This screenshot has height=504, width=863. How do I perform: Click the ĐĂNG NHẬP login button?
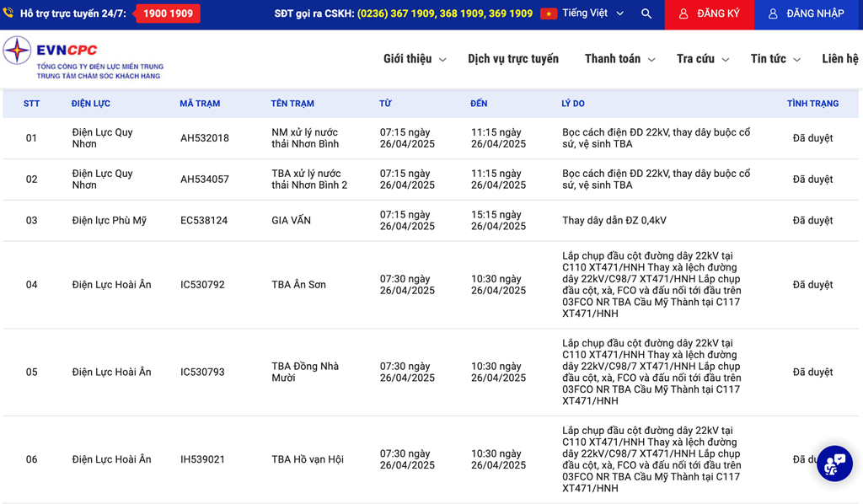click(x=808, y=14)
